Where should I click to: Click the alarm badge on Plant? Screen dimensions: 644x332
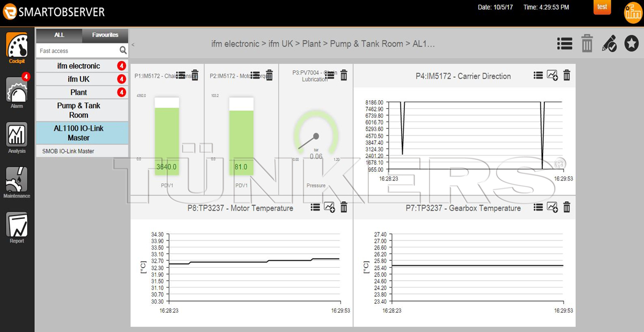(x=122, y=93)
